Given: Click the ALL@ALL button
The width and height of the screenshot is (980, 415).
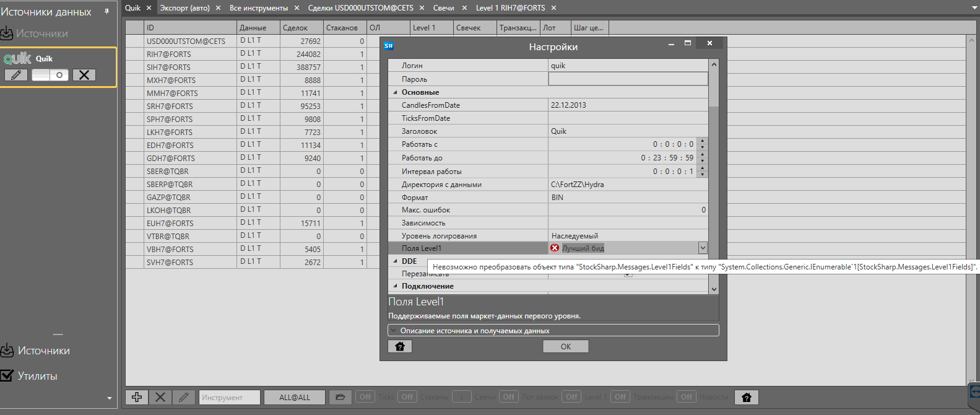Looking at the screenshot, I should point(295,397).
